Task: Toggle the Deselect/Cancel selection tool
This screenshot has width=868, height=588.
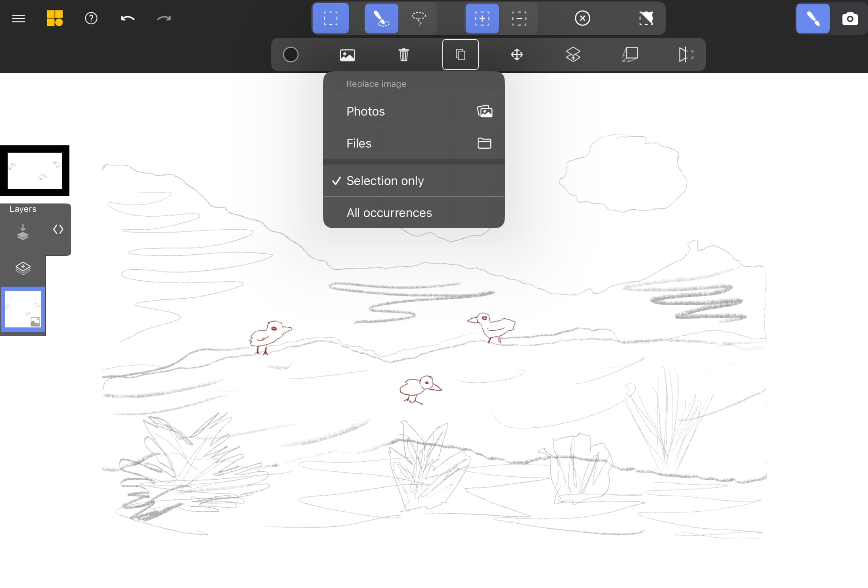Action: [582, 18]
